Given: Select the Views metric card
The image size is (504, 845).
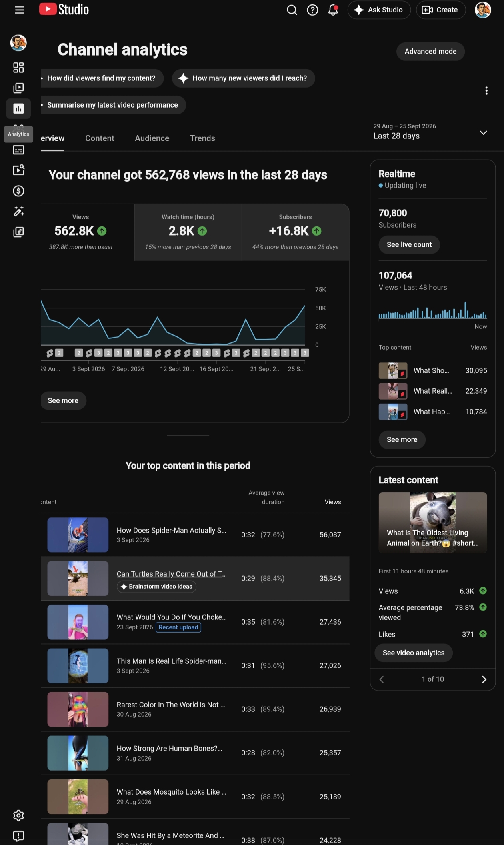Looking at the screenshot, I should (87, 232).
